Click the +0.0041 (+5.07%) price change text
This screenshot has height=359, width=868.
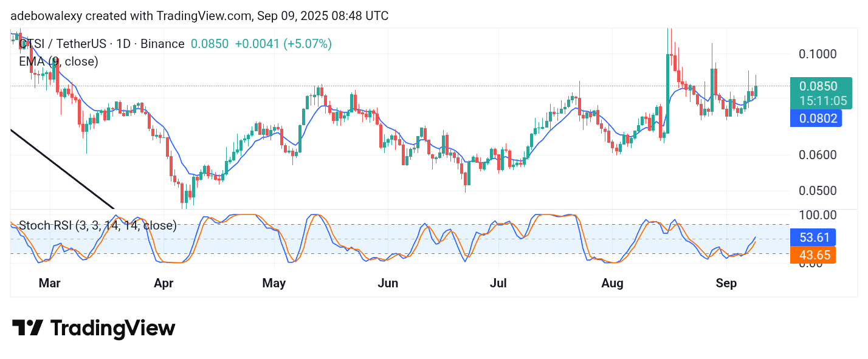click(x=283, y=44)
